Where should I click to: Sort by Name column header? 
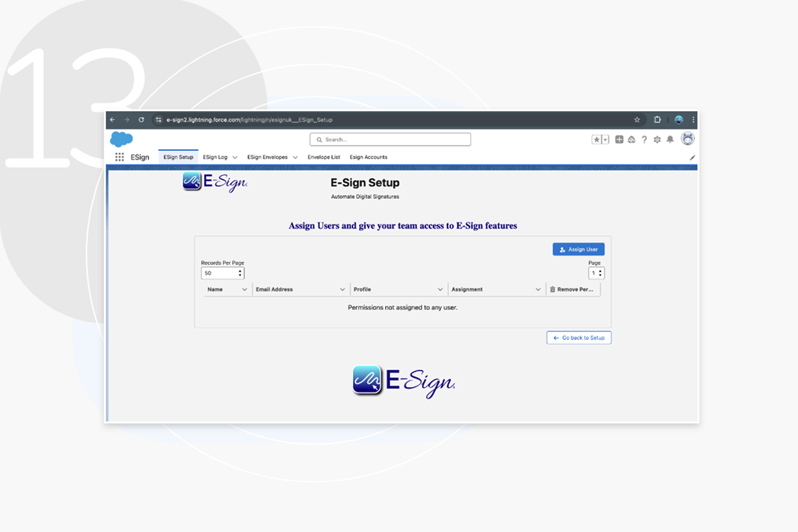[215, 289]
